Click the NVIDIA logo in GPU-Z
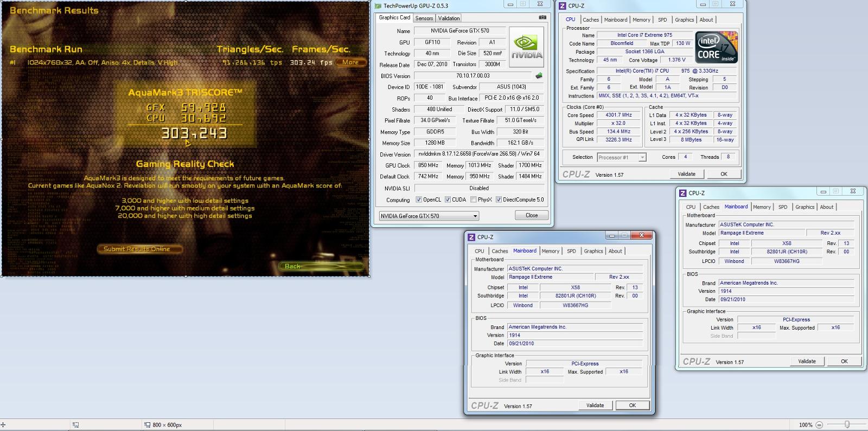 point(527,48)
